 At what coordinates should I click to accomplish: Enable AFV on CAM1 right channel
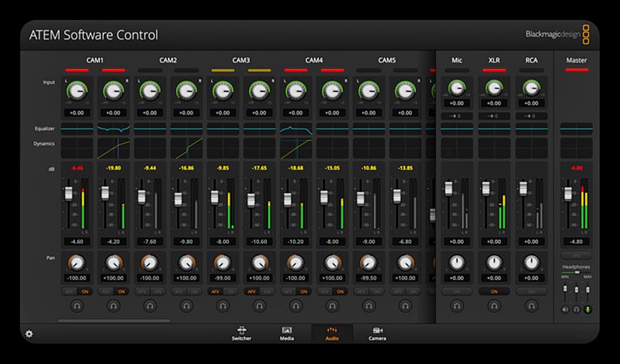(x=106, y=291)
